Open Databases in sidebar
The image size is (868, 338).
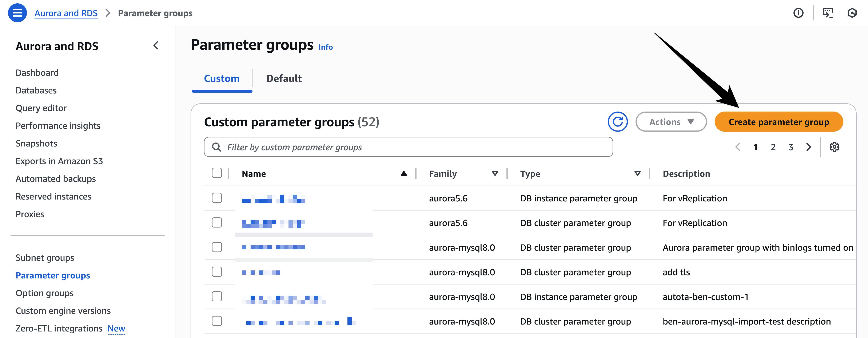36,90
